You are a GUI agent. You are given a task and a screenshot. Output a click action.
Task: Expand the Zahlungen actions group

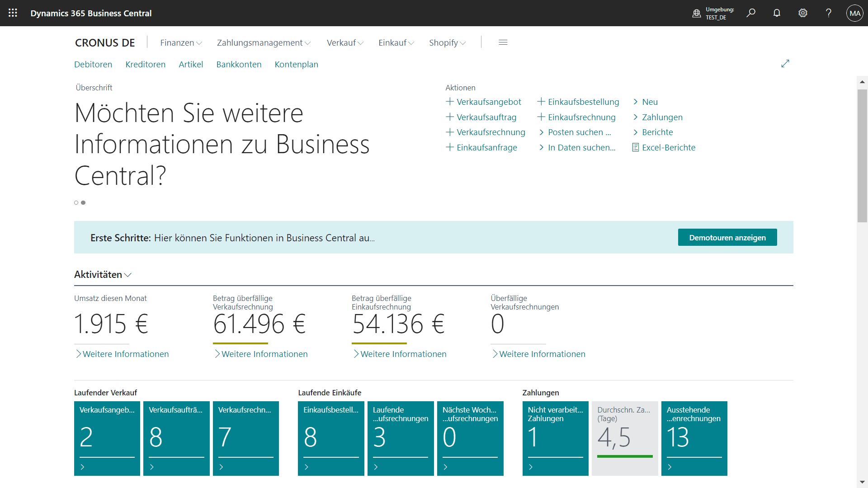pos(657,117)
